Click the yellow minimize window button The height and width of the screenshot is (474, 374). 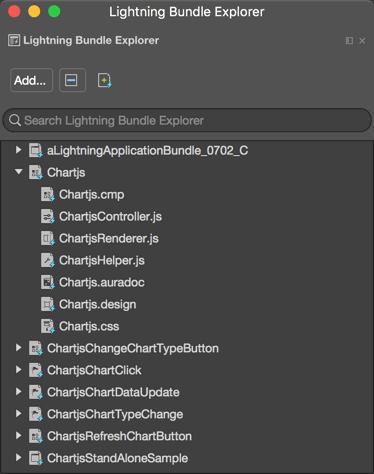point(34,11)
